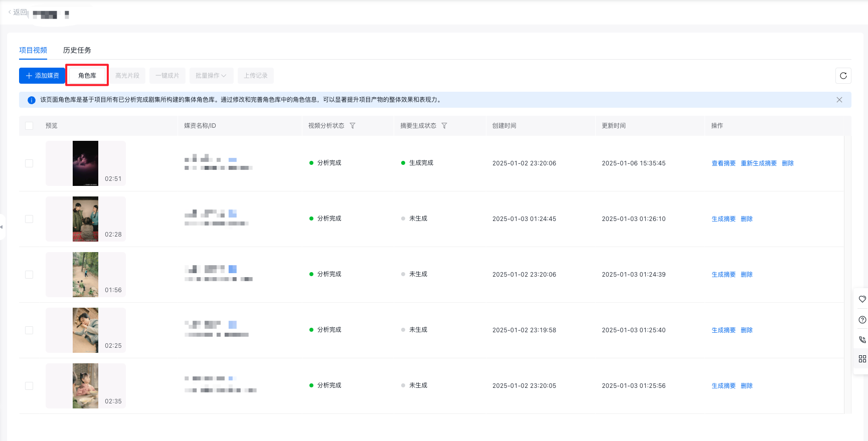Click 删除 in the 02:35 video row

click(x=747, y=386)
